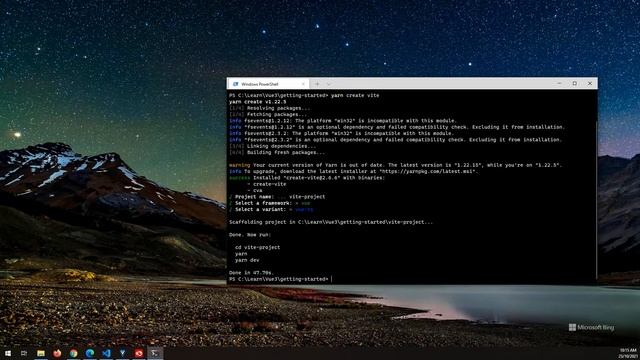Open the Windows Start menu
640x360 pixels.
click(8, 353)
